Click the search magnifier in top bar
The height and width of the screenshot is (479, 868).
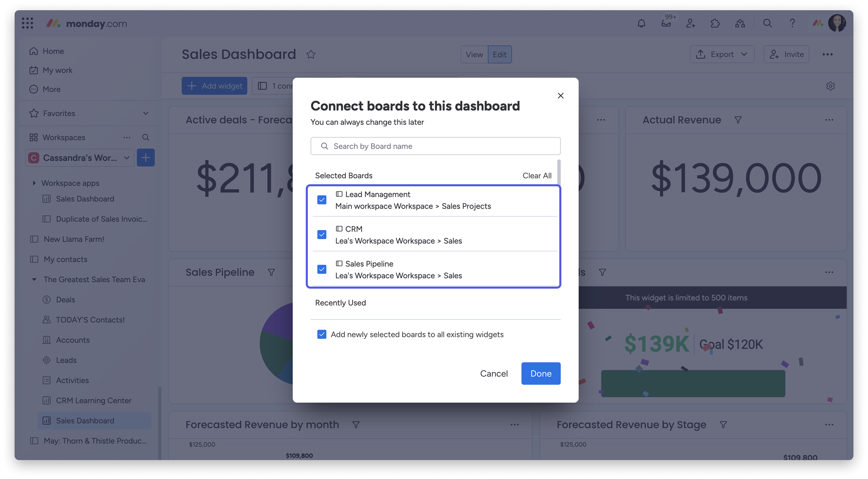[x=767, y=23]
